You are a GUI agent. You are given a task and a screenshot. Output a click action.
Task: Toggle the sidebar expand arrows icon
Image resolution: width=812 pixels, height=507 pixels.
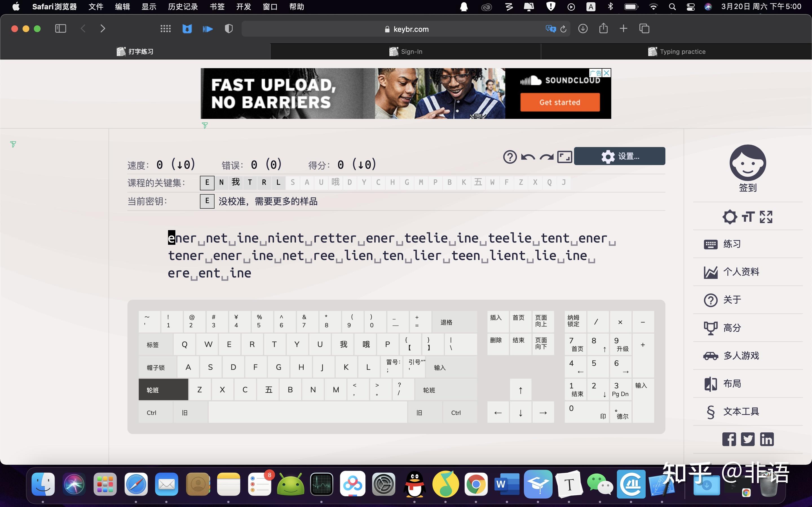click(766, 217)
